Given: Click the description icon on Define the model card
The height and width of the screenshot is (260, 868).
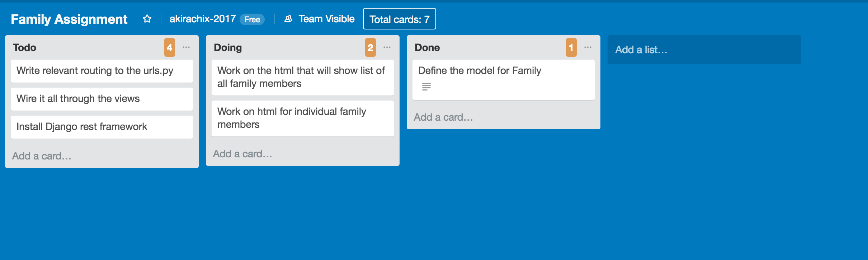Looking at the screenshot, I should click(x=426, y=87).
